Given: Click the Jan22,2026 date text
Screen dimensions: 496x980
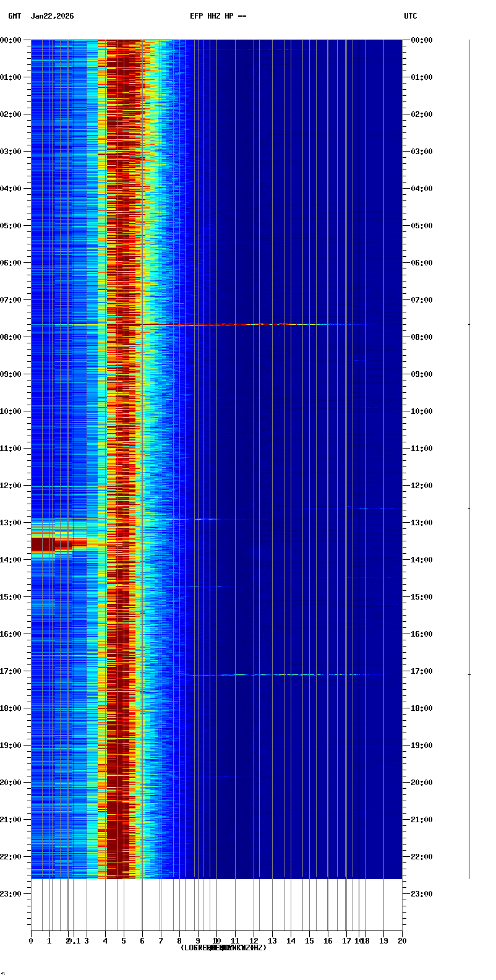Looking at the screenshot, I should (x=52, y=16).
